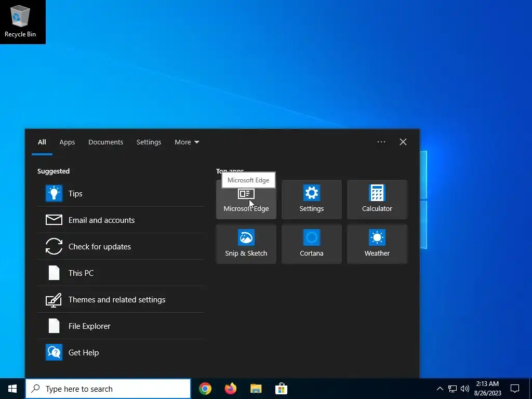Click the Themes and related settings icon

click(54, 300)
